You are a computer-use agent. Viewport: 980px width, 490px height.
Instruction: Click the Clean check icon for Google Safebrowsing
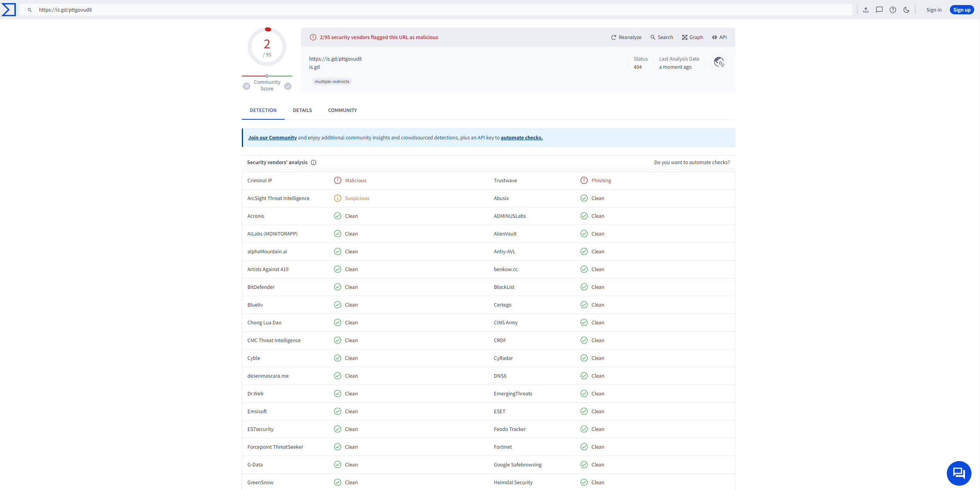pos(584,465)
